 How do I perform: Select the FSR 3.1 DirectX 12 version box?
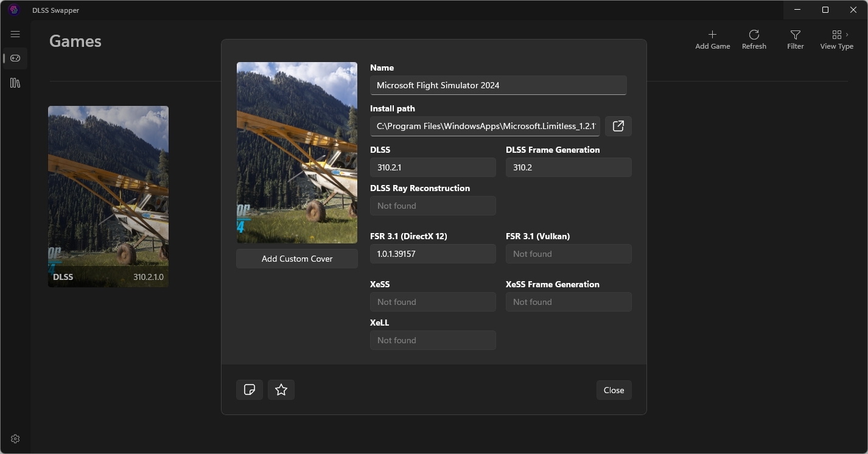tap(433, 254)
